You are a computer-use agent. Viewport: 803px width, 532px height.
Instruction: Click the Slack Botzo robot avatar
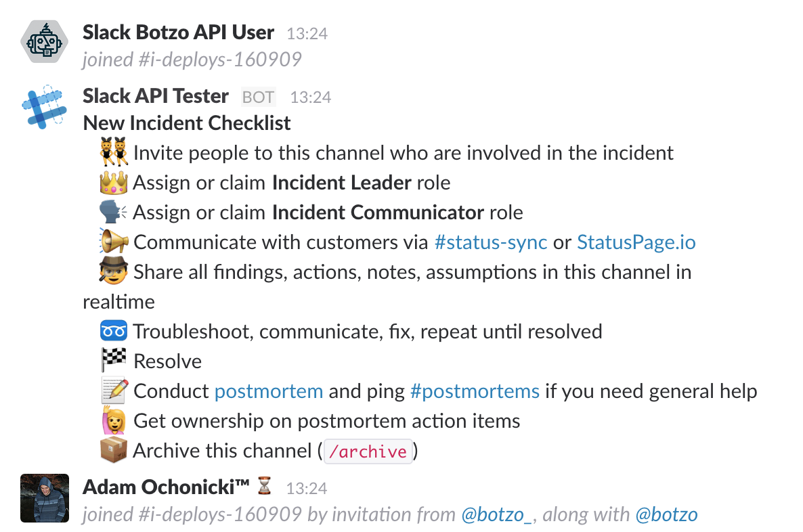tap(45, 43)
